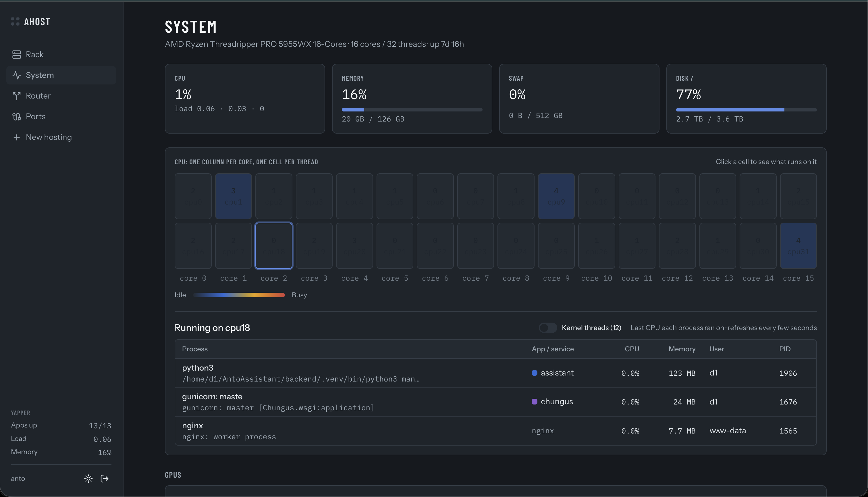This screenshot has height=497, width=868.
Task: Click the gunicorn: maste process name
Action: click(212, 397)
